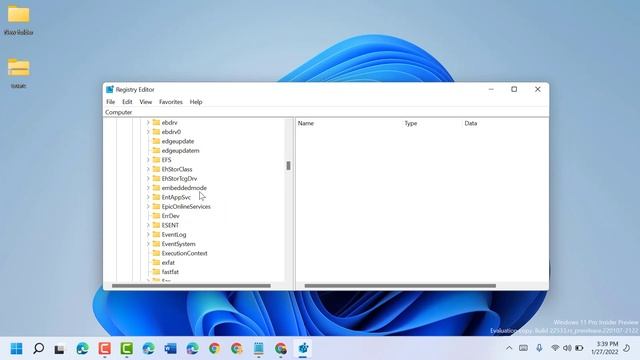
Task: Click the EFS folder icon
Action: (156, 160)
